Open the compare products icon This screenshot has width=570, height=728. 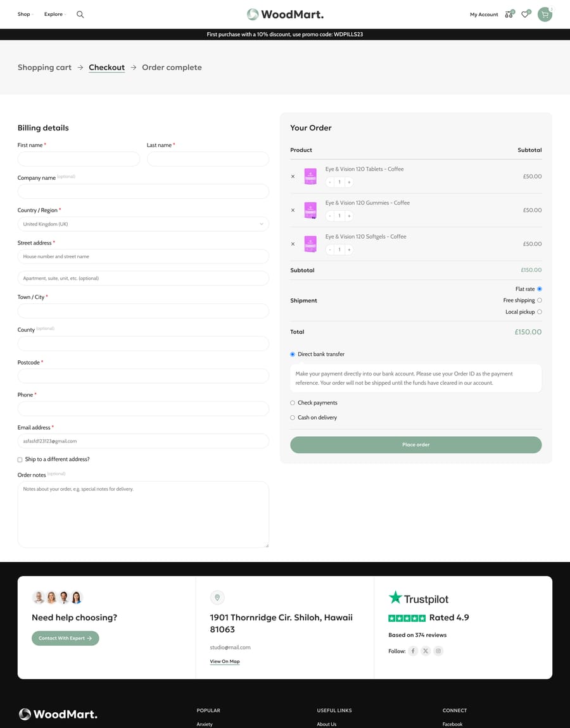coord(509,15)
